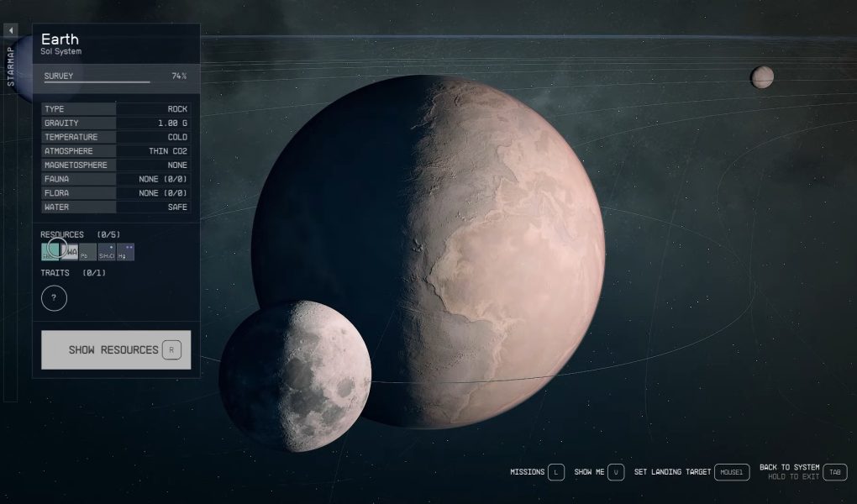Click the Sol System subtitle
The image size is (857, 504).
coord(60,51)
